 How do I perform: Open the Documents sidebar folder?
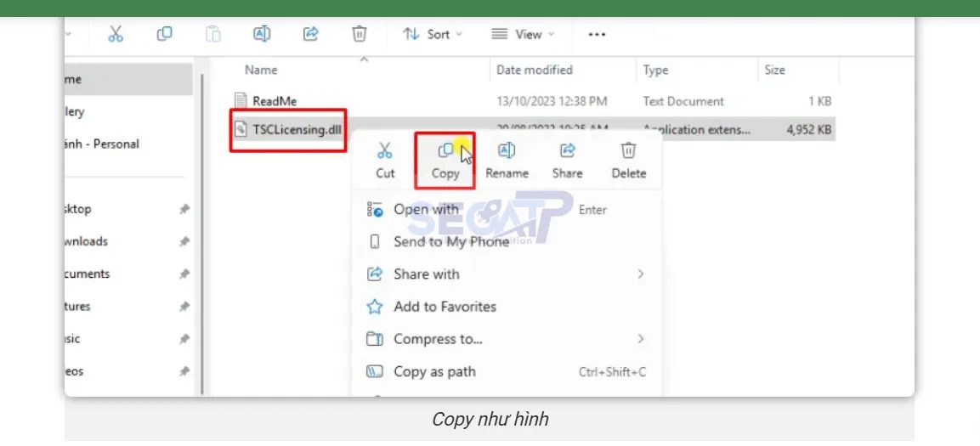128,274
